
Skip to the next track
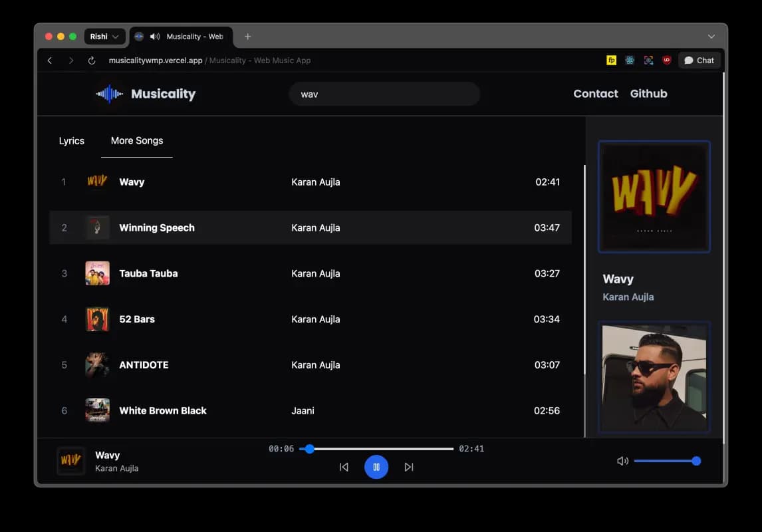point(409,467)
